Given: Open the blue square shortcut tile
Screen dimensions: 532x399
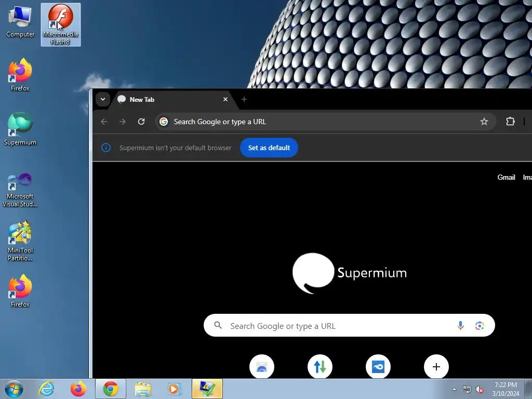Looking at the screenshot, I should tap(378, 367).
